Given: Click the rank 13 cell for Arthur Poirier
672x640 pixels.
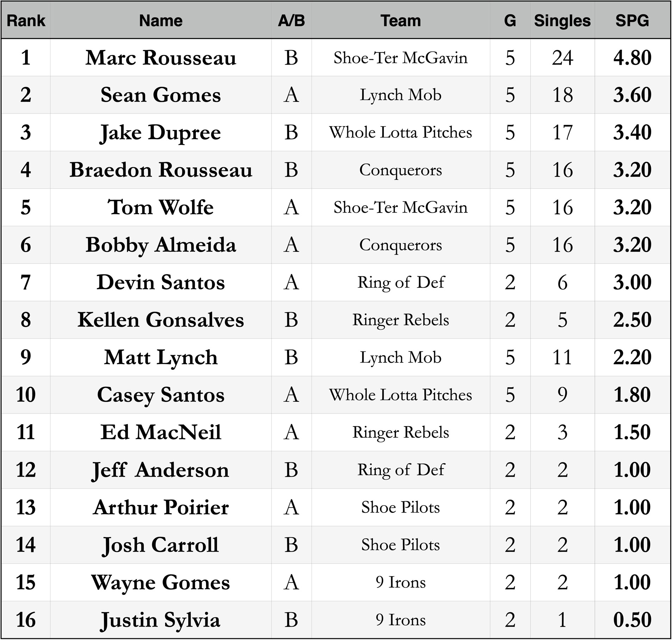Looking at the screenshot, I should pos(26,507).
